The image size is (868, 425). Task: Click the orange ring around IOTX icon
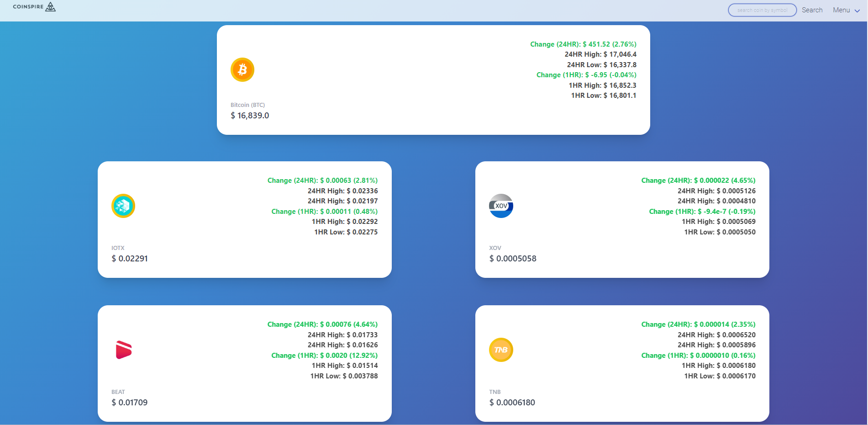coord(123,196)
